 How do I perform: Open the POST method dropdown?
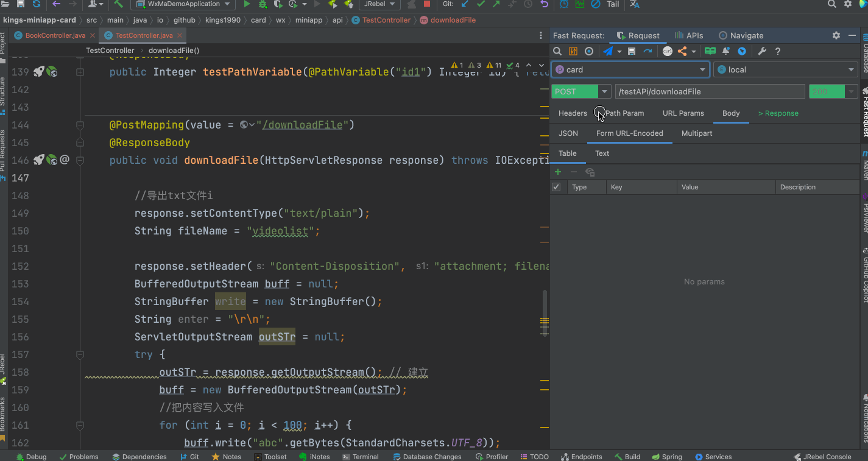coord(604,92)
